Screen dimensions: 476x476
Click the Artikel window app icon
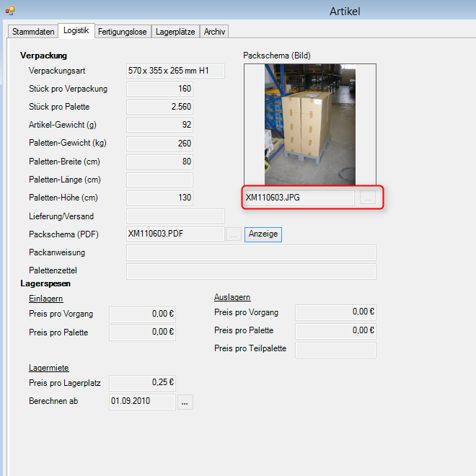pos(10,11)
